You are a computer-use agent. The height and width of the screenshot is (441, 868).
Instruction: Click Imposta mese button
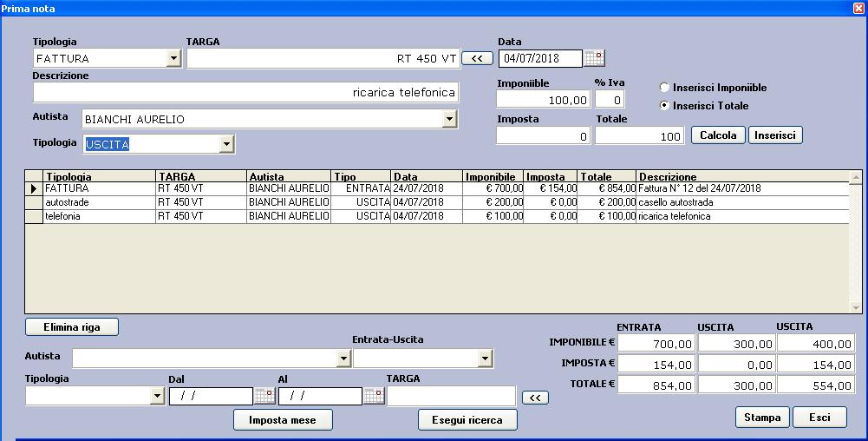point(283,420)
